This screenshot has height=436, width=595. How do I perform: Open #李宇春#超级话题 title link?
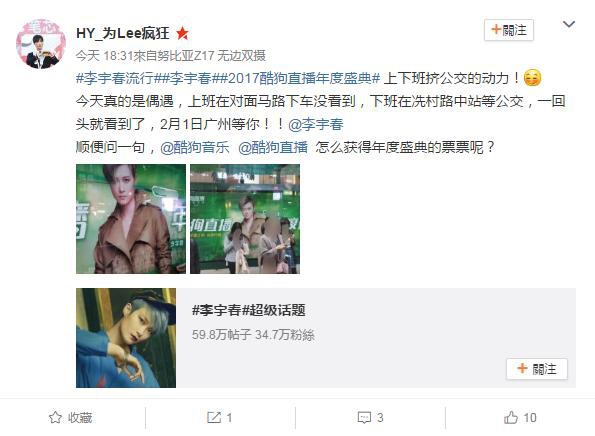pos(249,310)
